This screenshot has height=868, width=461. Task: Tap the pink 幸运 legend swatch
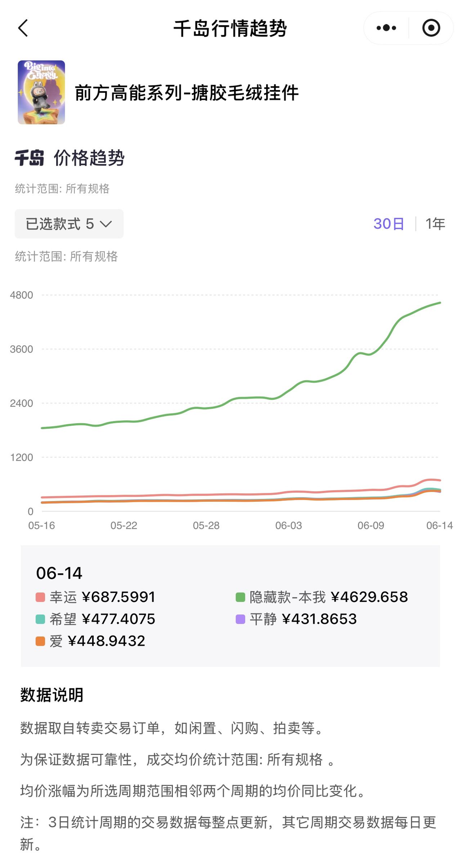[x=40, y=597]
